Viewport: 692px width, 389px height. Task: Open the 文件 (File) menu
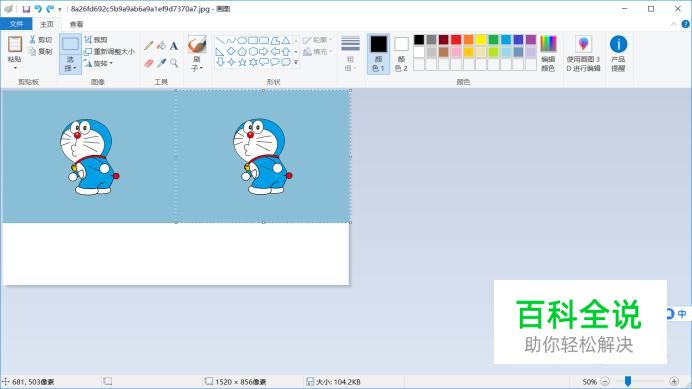[16, 24]
